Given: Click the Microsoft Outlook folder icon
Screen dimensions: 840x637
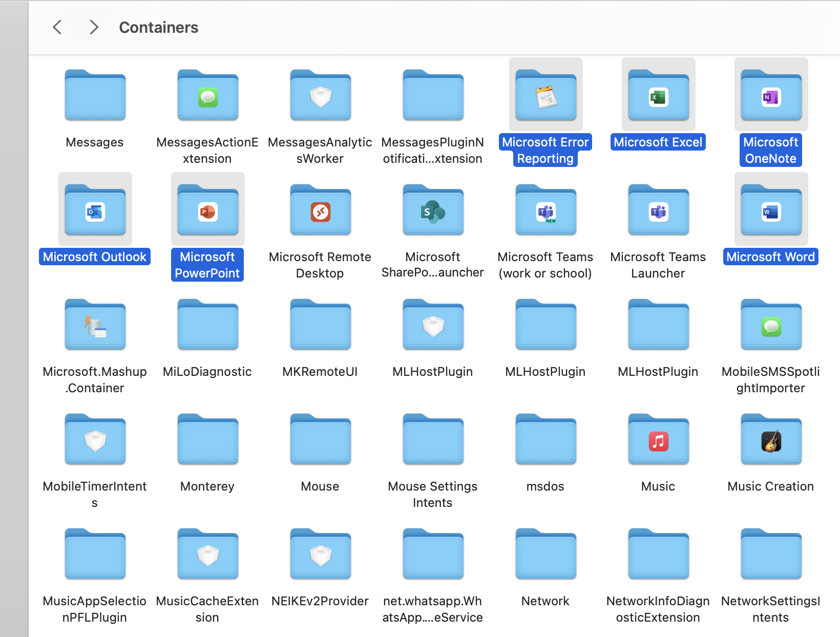Looking at the screenshot, I should 95,209.
